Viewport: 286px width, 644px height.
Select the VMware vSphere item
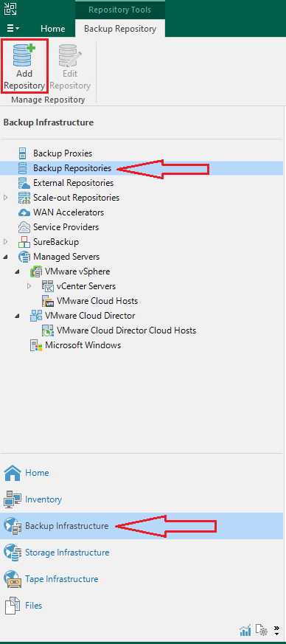(x=77, y=271)
